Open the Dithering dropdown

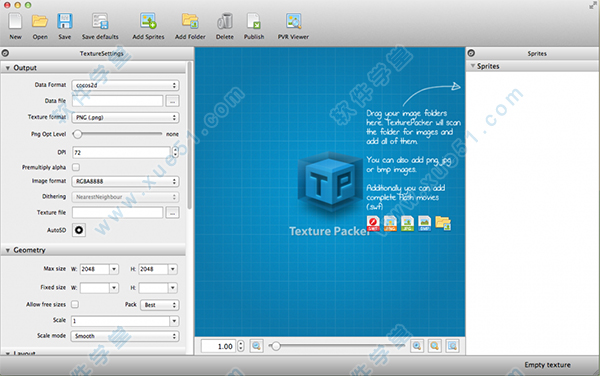tap(126, 197)
